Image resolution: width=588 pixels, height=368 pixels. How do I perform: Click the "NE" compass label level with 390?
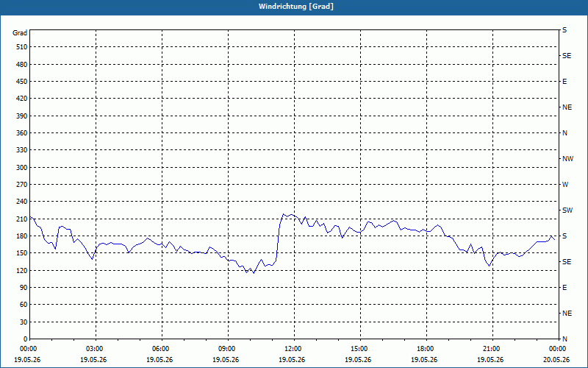[567, 107]
